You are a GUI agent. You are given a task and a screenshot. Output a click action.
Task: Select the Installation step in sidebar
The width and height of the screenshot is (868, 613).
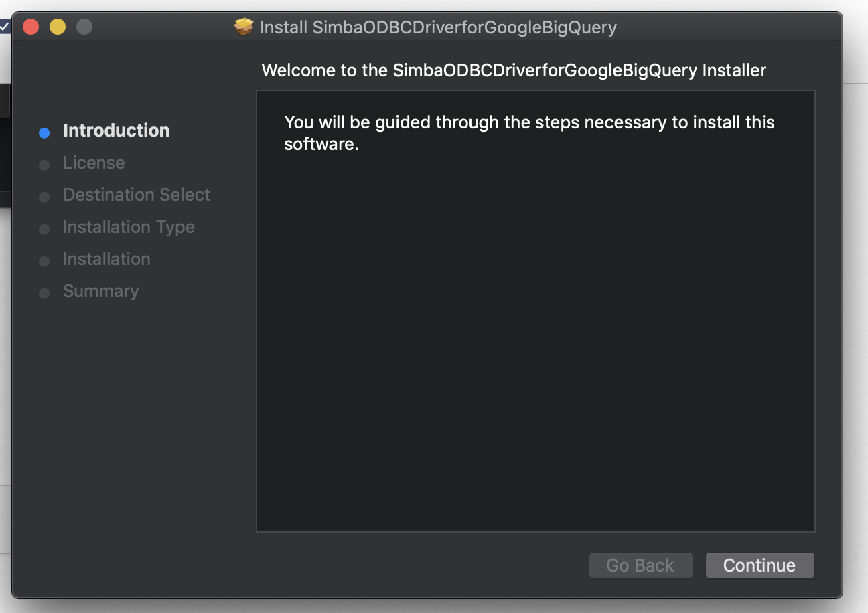[106, 259]
